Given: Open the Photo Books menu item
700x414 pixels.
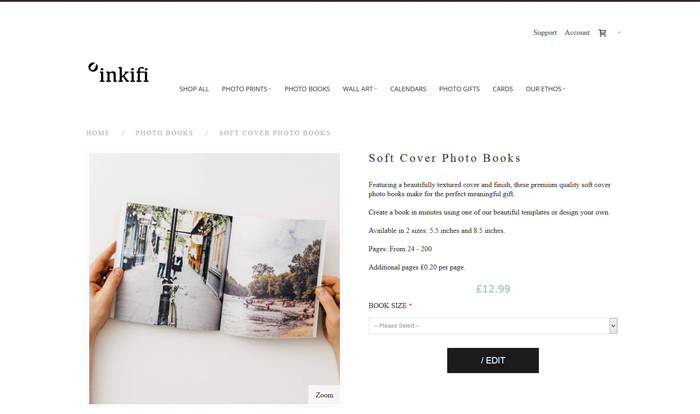Looking at the screenshot, I should [307, 89].
